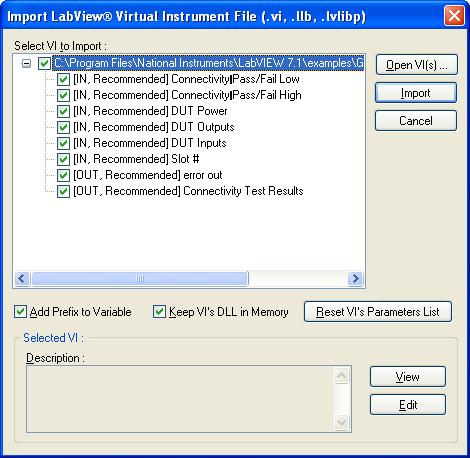470x458 pixels.
Task: Cancel the import dialog
Action: (416, 121)
